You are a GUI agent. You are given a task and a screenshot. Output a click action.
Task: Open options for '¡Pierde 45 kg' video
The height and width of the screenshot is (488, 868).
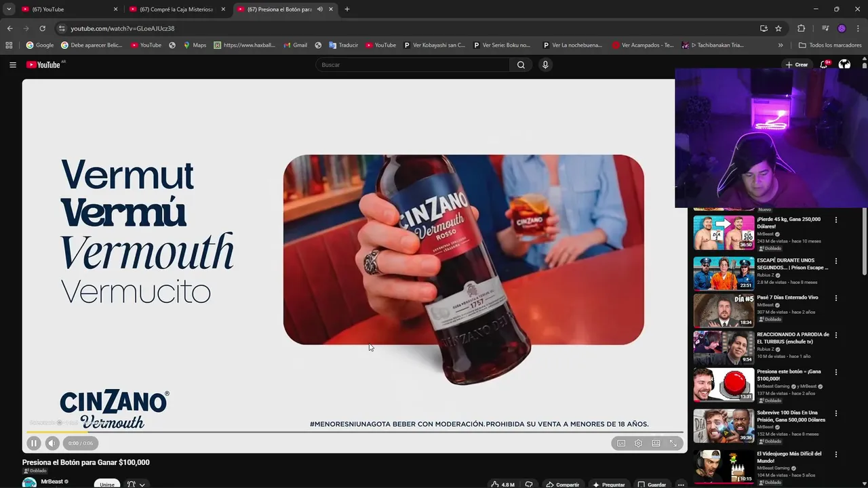(836, 220)
